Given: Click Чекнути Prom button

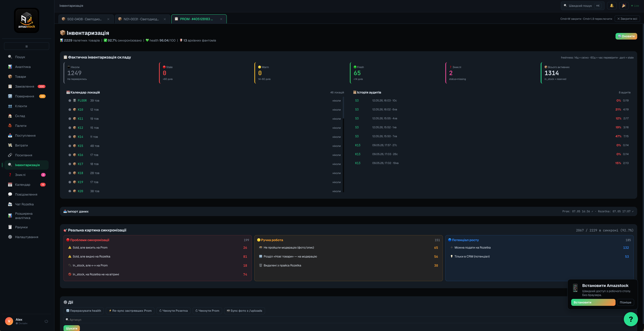Looking at the screenshot, I should 207,311.
